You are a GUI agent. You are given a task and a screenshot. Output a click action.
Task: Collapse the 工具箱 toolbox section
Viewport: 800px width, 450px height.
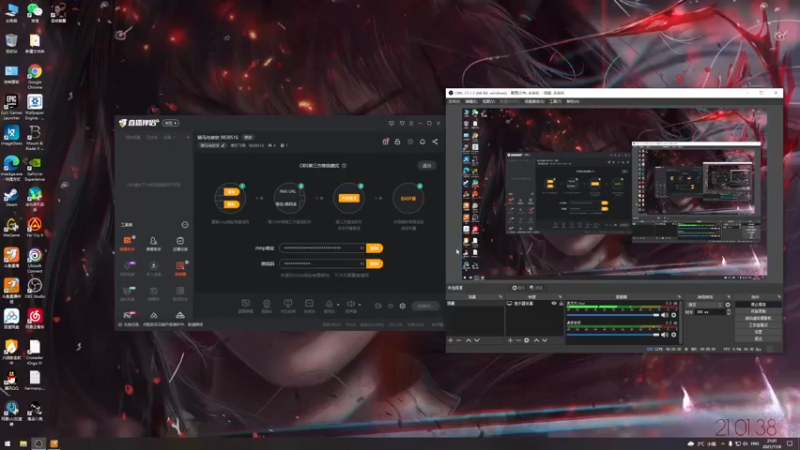click(185, 224)
